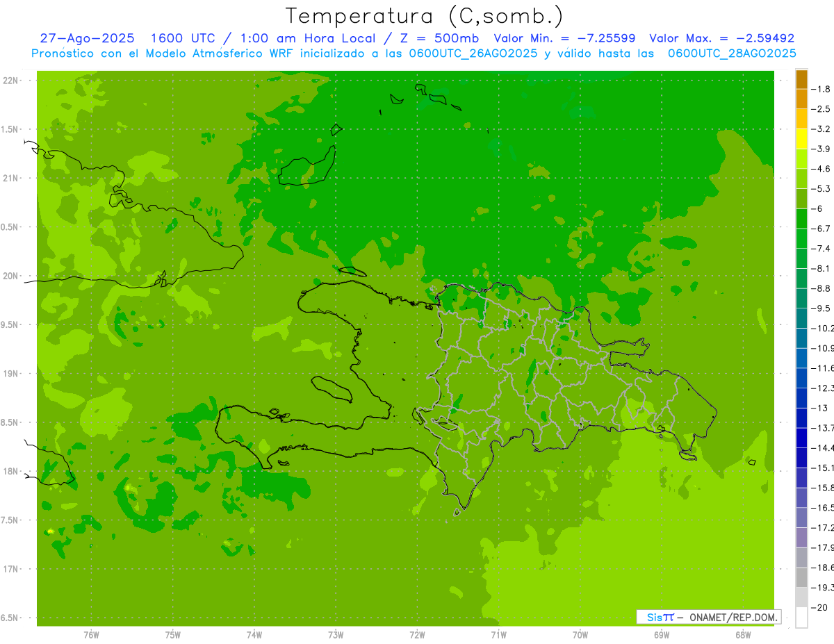Pick the purple swatch between -17.2 and -17.9
834x644 pixels.
(x=801, y=537)
